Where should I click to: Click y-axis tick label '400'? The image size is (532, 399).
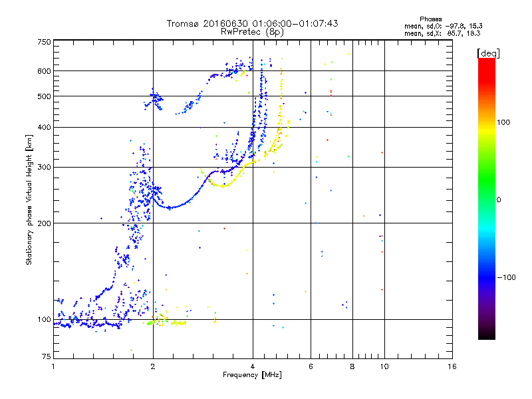coord(44,128)
